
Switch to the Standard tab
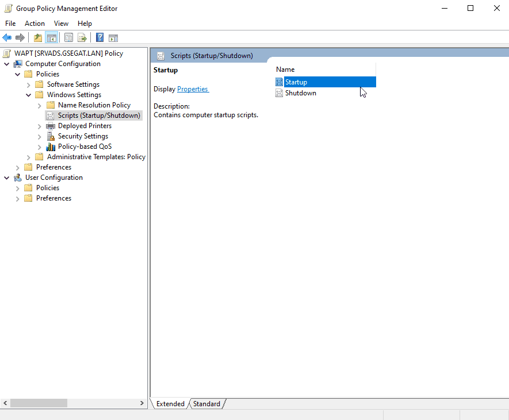click(x=206, y=404)
